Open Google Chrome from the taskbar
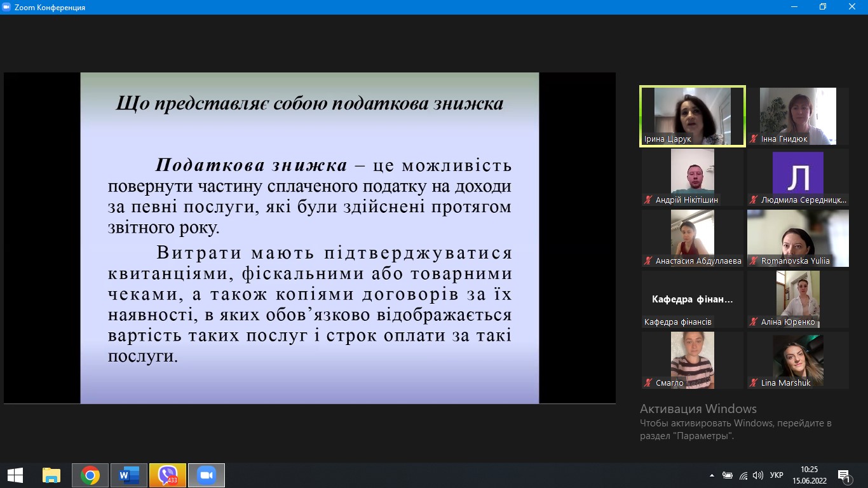The image size is (868, 488). click(x=90, y=475)
